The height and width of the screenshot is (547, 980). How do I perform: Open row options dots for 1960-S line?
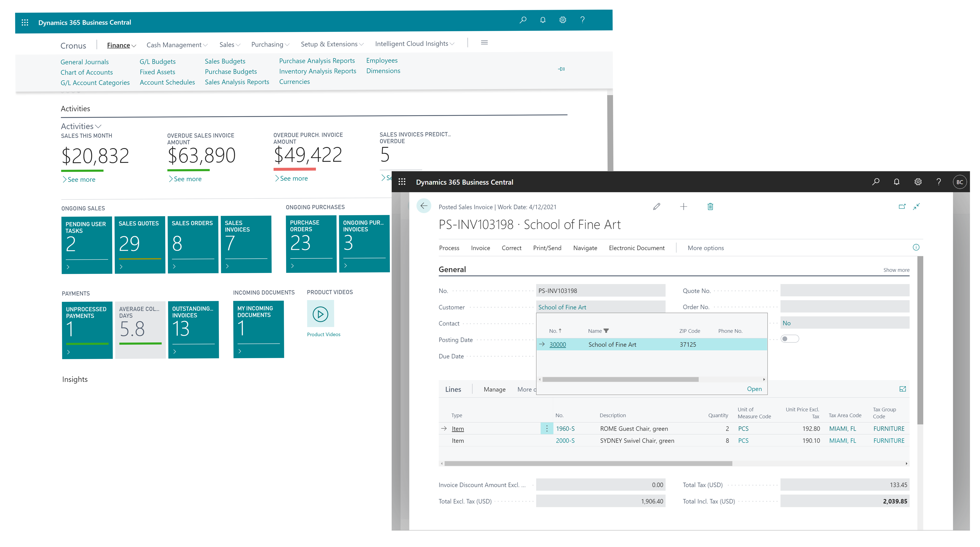pyautogui.click(x=547, y=428)
